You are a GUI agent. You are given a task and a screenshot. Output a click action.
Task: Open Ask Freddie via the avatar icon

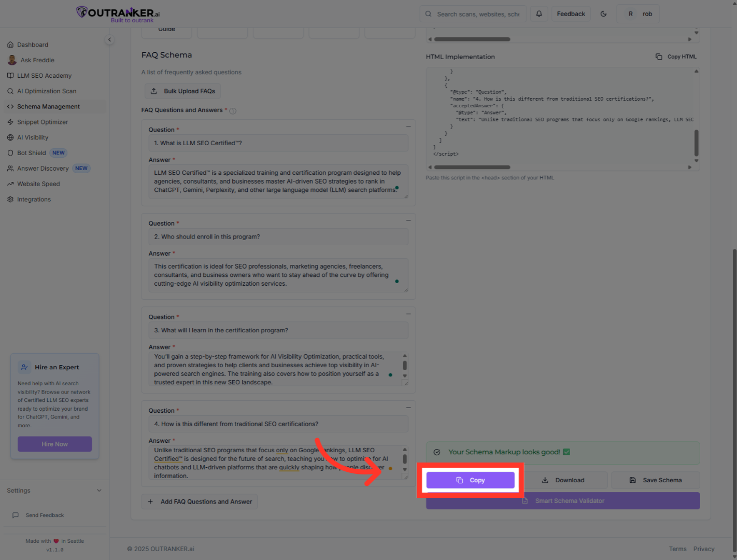(x=12, y=60)
